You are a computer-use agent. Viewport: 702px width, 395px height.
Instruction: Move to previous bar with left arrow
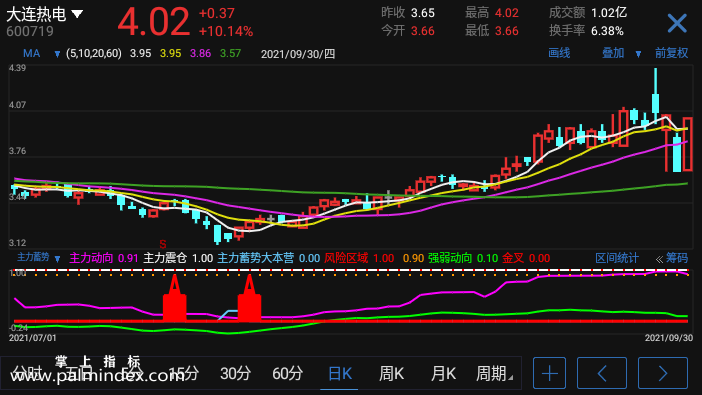click(602, 373)
